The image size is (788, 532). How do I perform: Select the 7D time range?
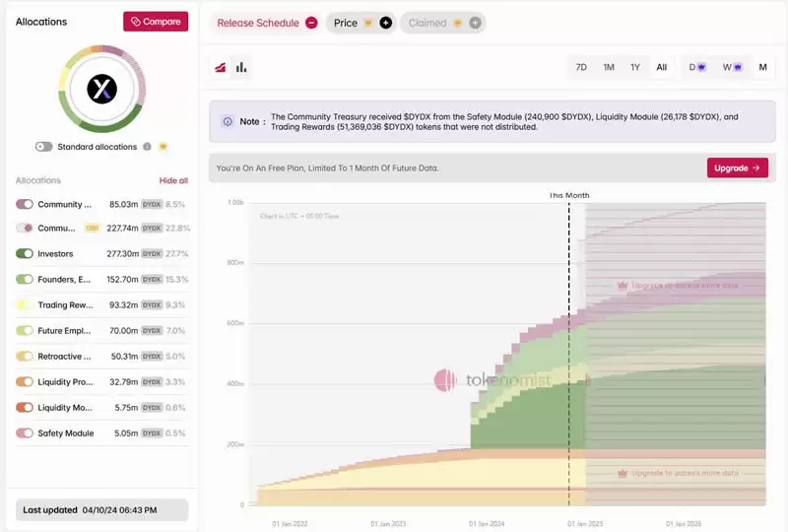pyautogui.click(x=581, y=67)
